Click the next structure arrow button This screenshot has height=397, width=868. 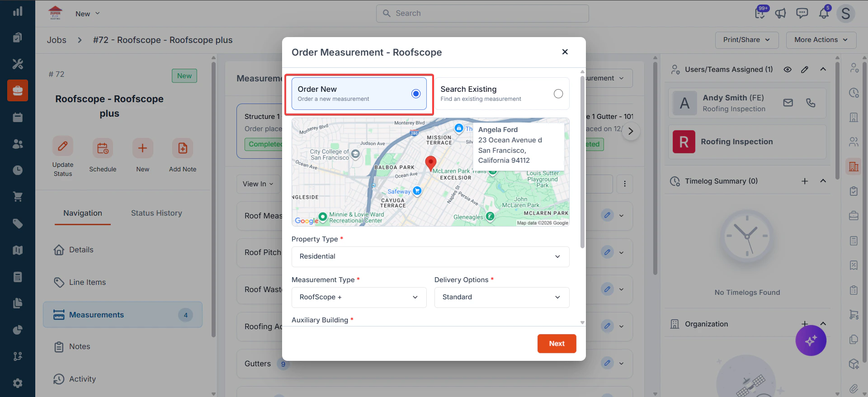tap(631, 132)
